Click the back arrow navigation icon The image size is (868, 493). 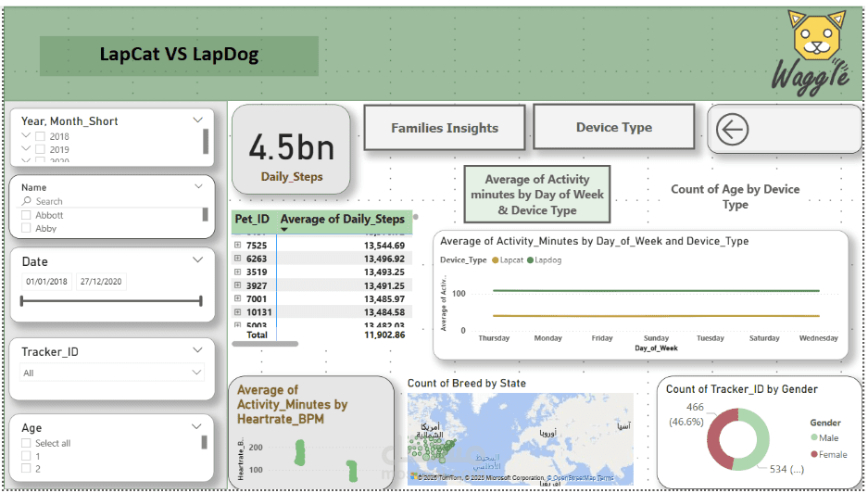[x=732, y=130]
